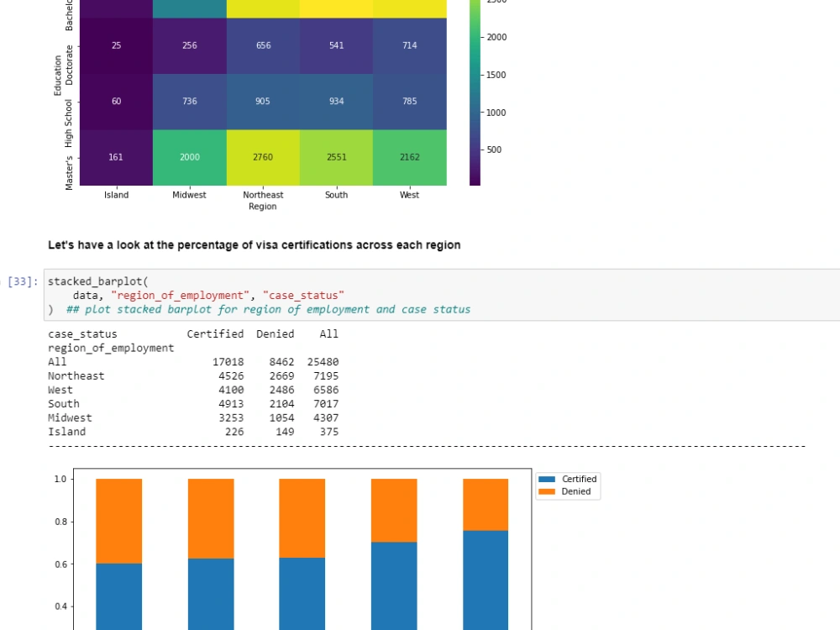
Task: Click the Midwest row label in output table
Action: point(70,417)
